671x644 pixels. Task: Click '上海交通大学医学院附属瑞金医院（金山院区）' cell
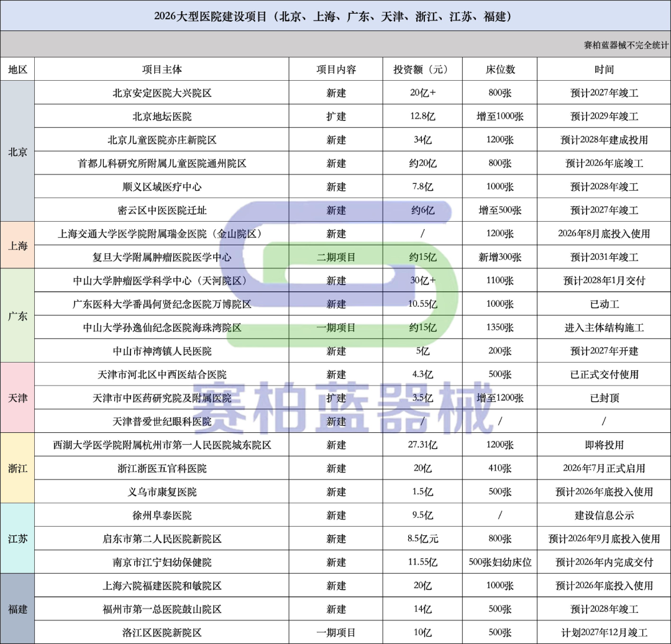pyautogui.click(x=162, y=234)
